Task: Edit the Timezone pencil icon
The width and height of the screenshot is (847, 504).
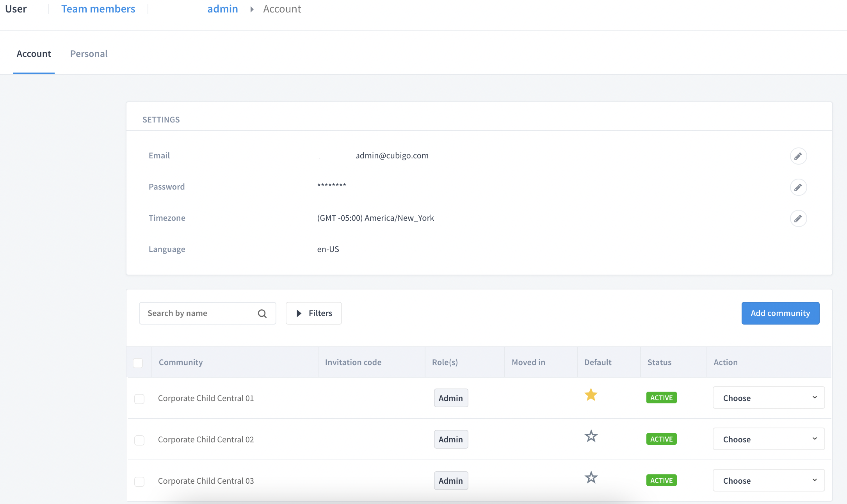Action: coord(798,218)
